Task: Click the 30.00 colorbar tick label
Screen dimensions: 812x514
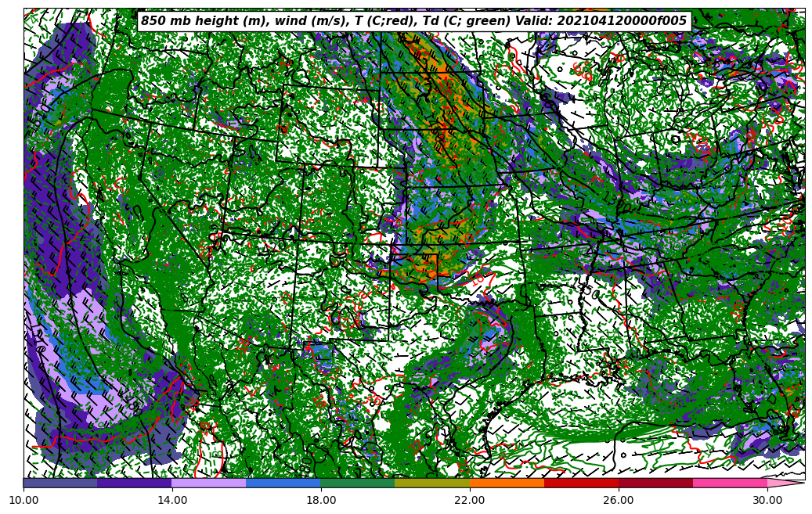Action: coord(767,500)
